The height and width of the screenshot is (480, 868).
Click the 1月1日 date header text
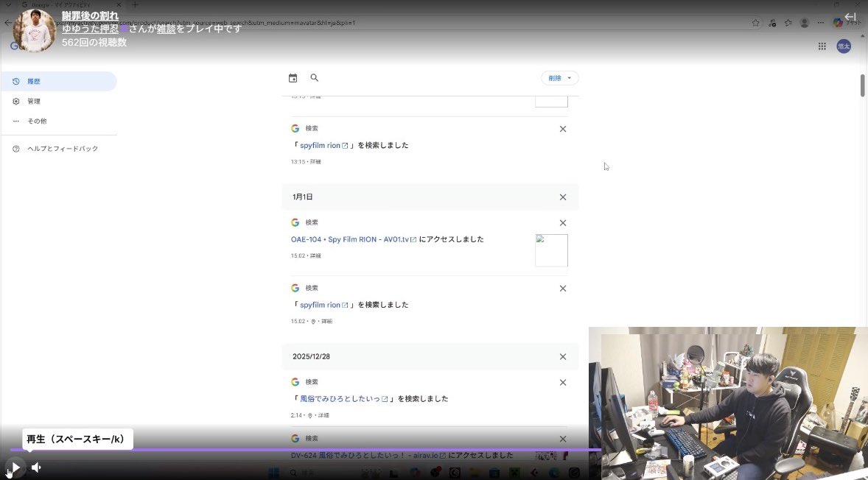point(303,197)
